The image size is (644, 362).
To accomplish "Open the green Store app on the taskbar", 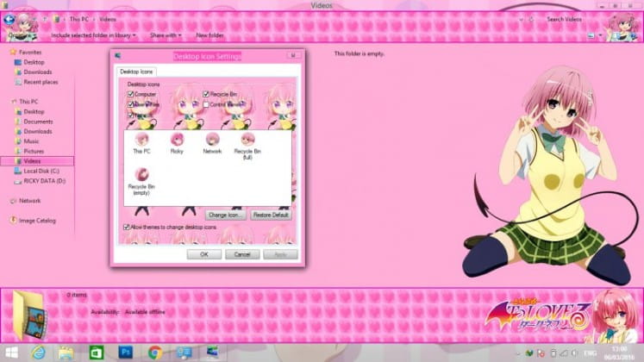I will [97, 353].
